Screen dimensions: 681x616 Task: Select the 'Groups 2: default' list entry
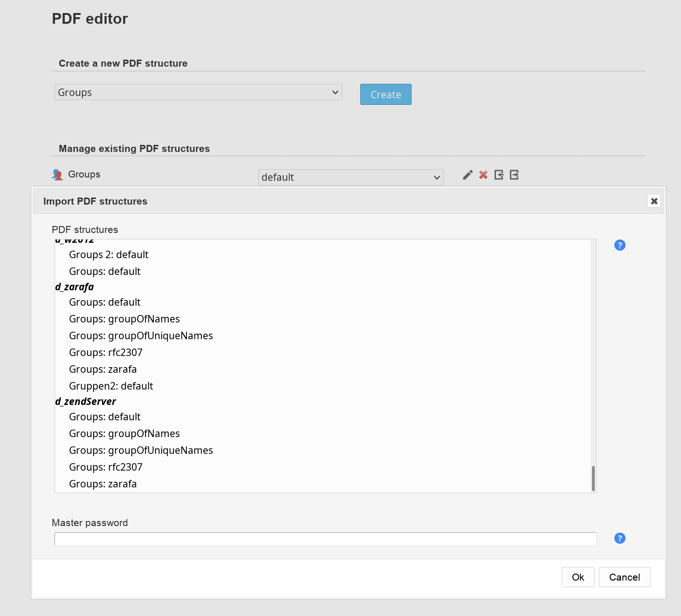tap(109, 255)
